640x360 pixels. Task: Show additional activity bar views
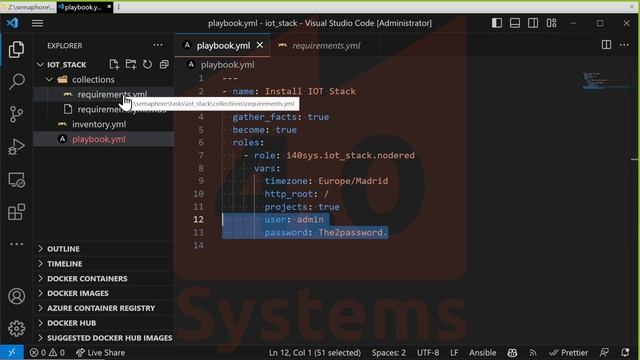click(x=16, y=244)
